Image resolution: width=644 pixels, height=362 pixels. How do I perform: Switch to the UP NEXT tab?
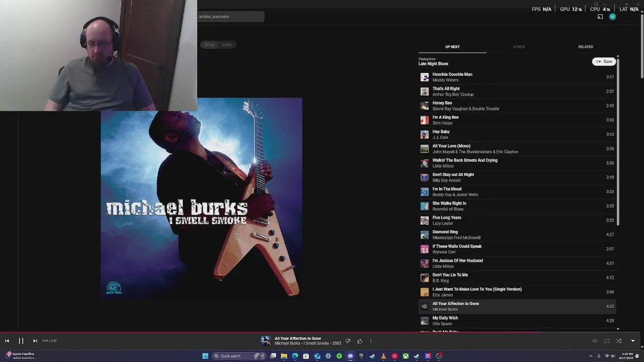pos(452,47)
